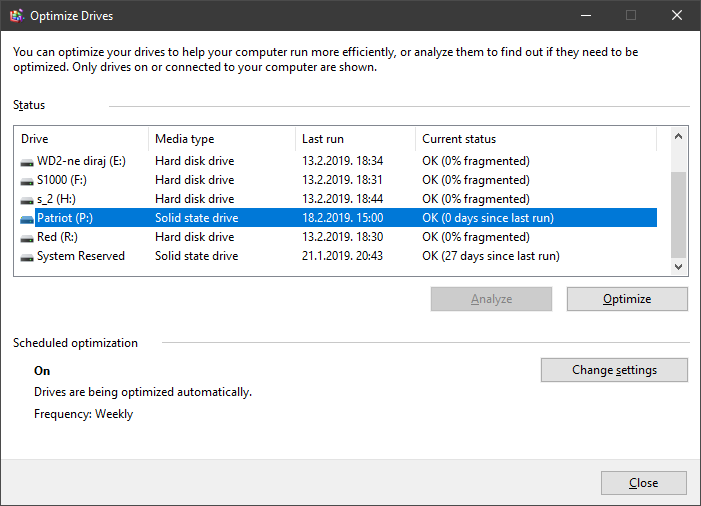Open Change settings for scheduled optimization
This screenshot has width=701, height=506.
point(614,370)
